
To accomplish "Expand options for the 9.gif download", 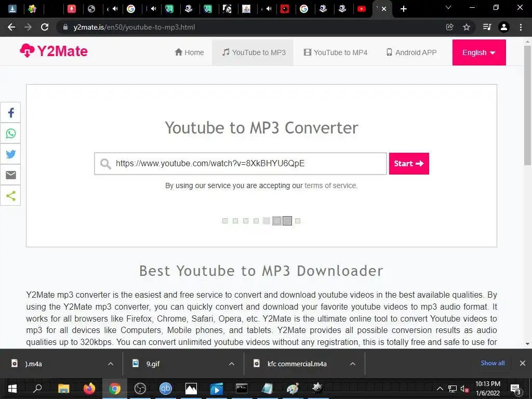I will point(232,364).
